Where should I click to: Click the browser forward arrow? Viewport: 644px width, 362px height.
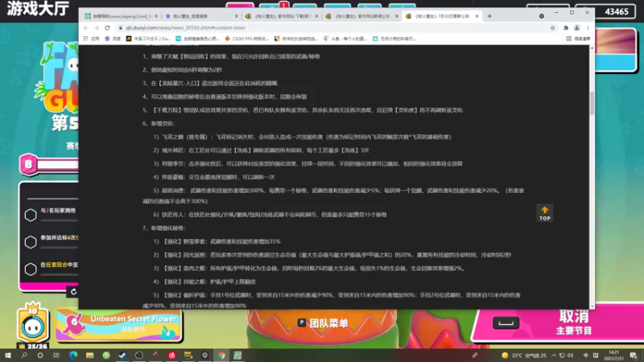97,27
